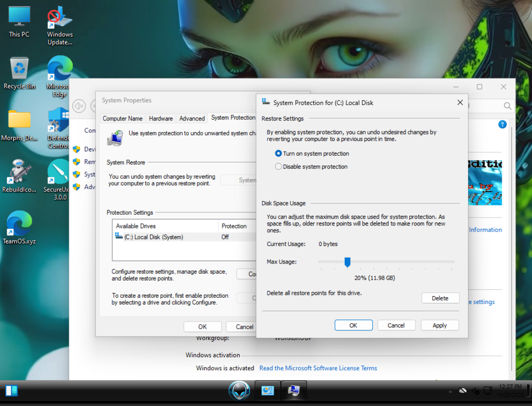532x406 pixels.
Task: Open the Hardware tab
Action: pos(161,118)
